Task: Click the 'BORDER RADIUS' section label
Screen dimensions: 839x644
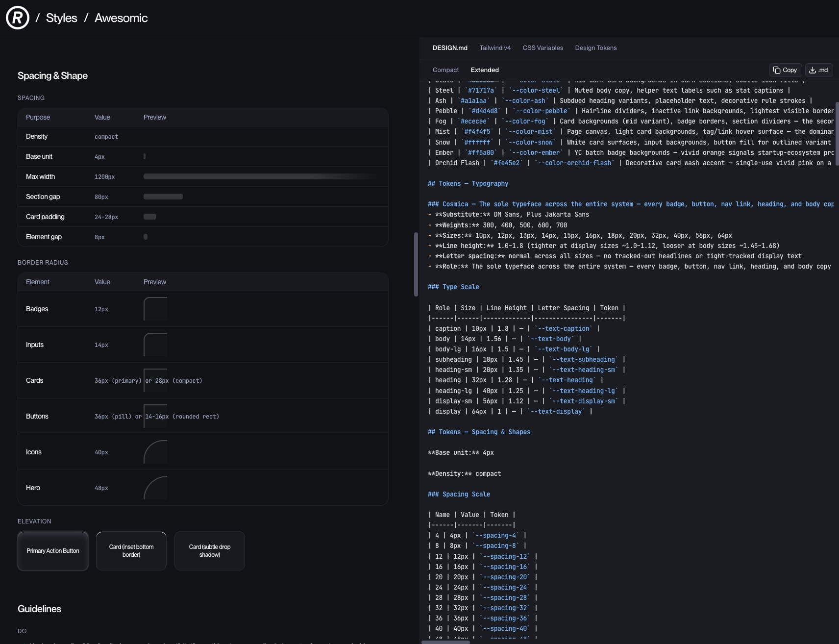Action: pos(43,263)
